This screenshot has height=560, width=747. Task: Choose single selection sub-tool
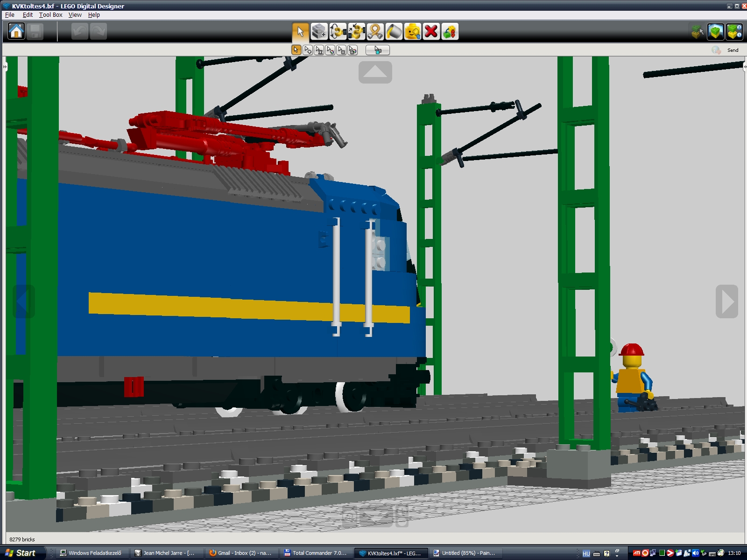tap(296, 50)
